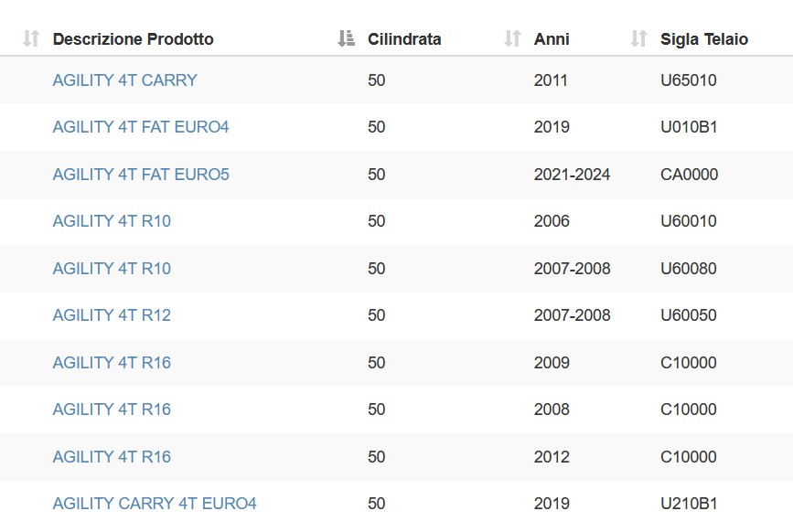Viewport: 793px width, 532px height.
Task: Click the Sigla Telaio header text
Action: click(x=704, y=39)
